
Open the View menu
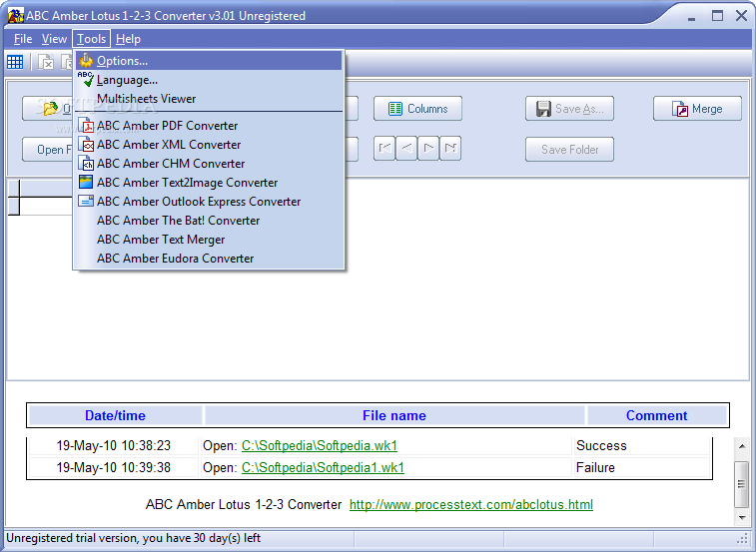54,39
